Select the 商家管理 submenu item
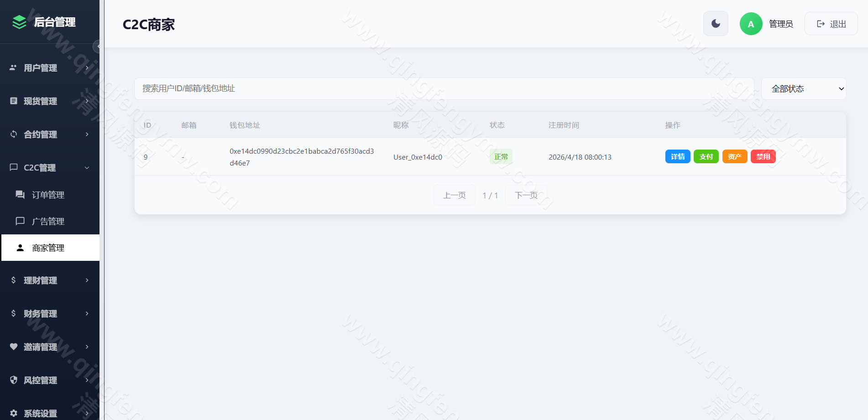Screen dimensions: 868x420 [x=50, y=248]
